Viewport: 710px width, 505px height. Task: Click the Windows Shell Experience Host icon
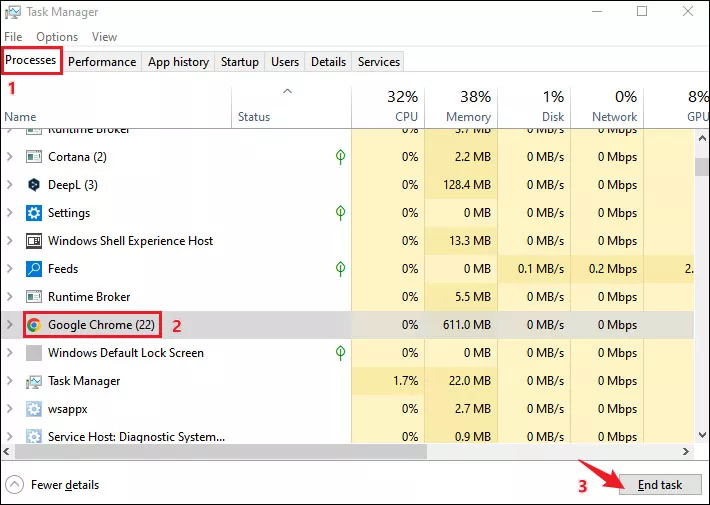pos(34,241)
